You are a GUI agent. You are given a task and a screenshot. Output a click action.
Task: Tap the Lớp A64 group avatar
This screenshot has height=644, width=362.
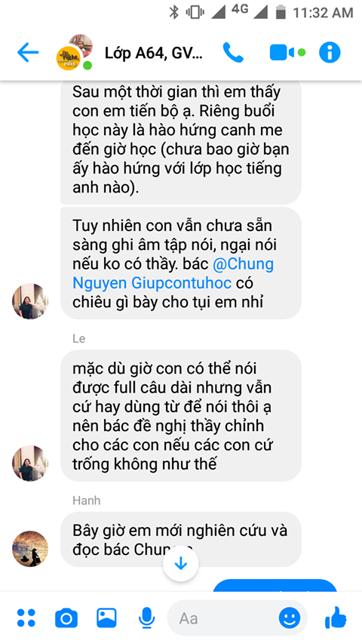click(x=75, y=53)
